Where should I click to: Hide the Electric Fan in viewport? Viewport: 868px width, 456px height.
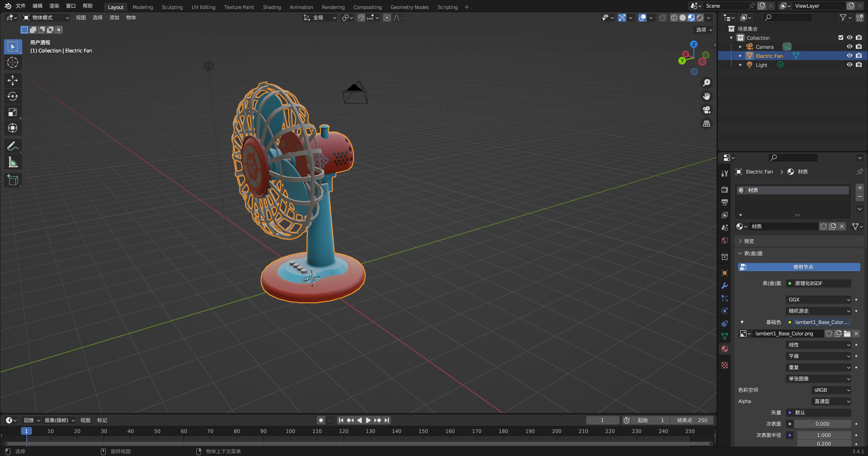click(x=849, y=56)
